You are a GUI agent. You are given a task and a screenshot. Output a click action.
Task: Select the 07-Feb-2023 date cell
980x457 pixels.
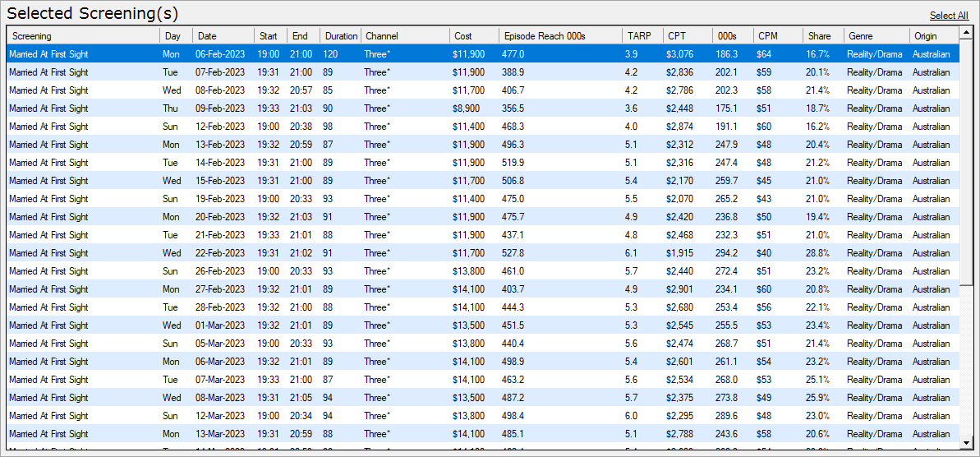pyautogui.click(x=221, y=72)
